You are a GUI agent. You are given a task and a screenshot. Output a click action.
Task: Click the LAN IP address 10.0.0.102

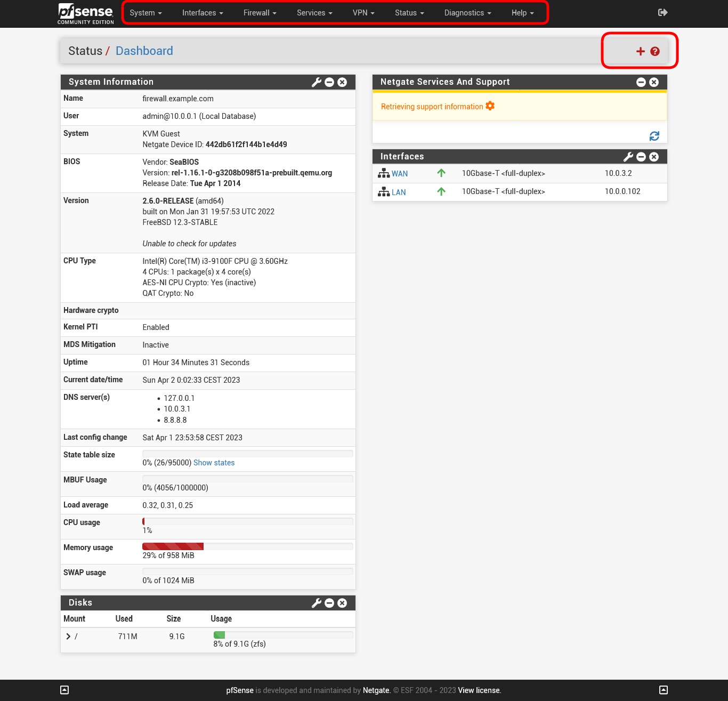click(x=622, y=191)
